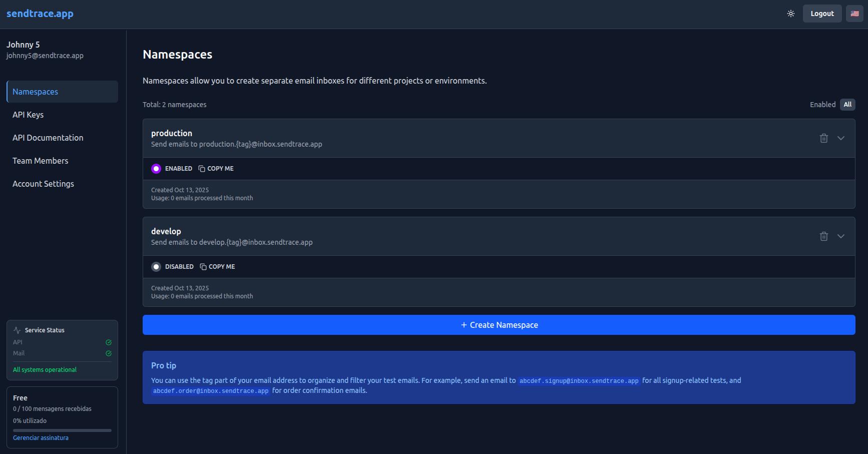Viewport: 868px width, 454px height.
Task: Click the API status check icon
Action: click(x=109, y=342)
